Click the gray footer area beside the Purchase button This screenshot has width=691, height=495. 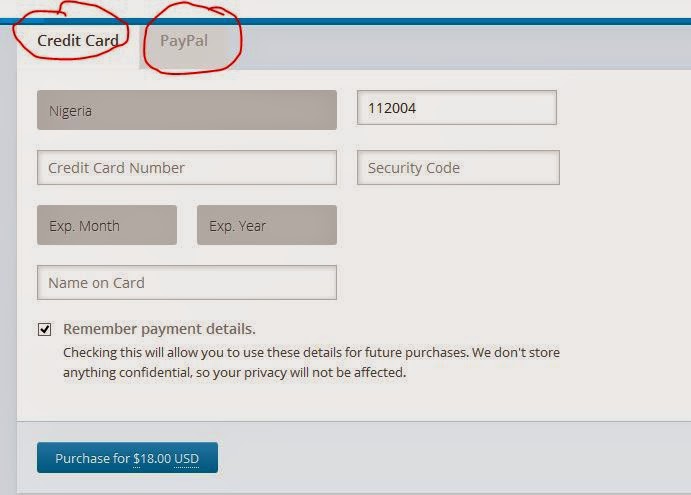pyautogui.click(x=450, y=458)
